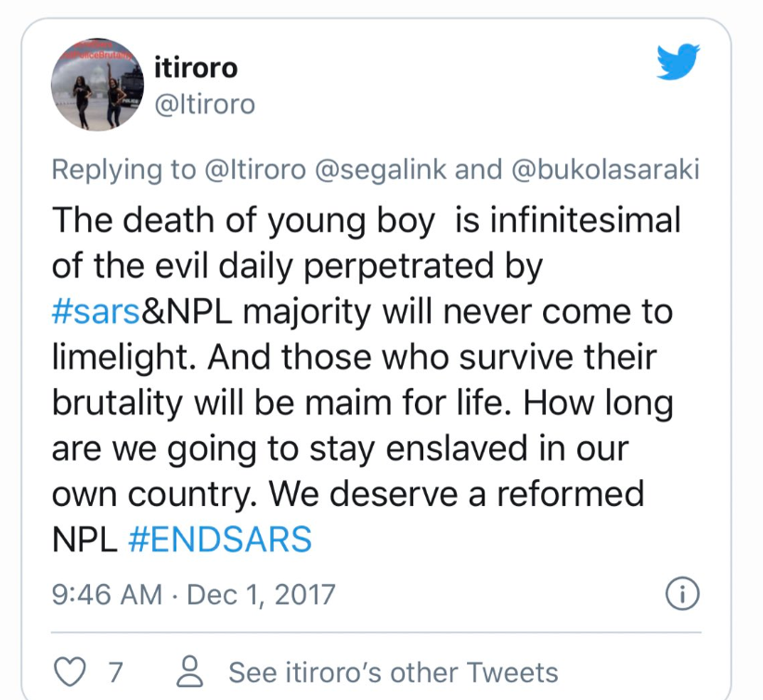The height and width of the screenshot is (700, 763).
Task: Click the person silhouette icon
Action: [x=189, y=671]
